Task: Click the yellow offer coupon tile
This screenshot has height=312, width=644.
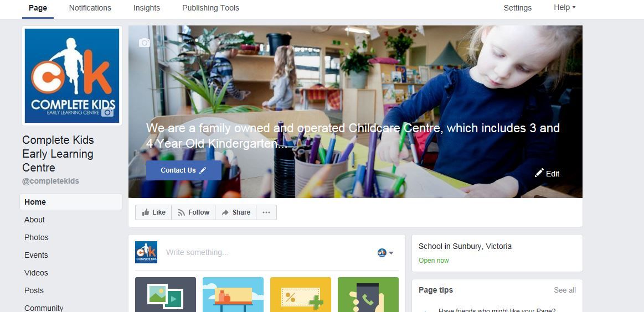Action: click(x=301, y=295)
